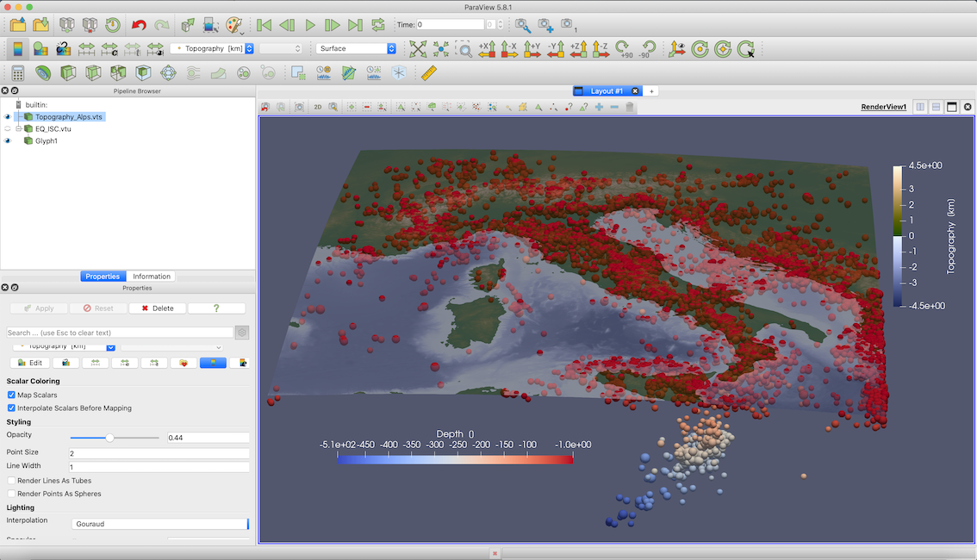Enable Render Points As Spheres checkbox
The image size is (977, 560).
click(11, 494)
